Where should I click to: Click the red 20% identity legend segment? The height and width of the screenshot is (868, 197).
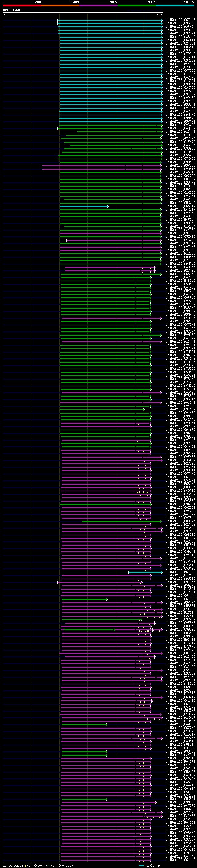click(22, 6)
